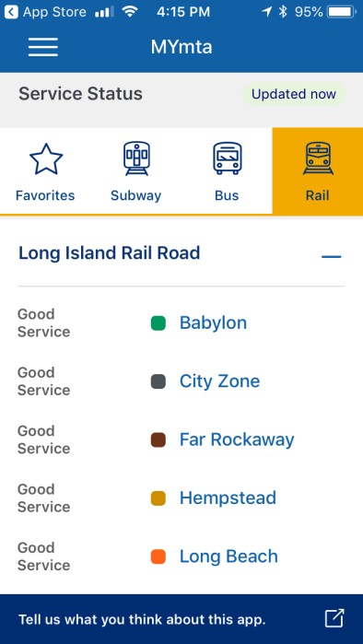Tap the App Store back arrow

11,12
